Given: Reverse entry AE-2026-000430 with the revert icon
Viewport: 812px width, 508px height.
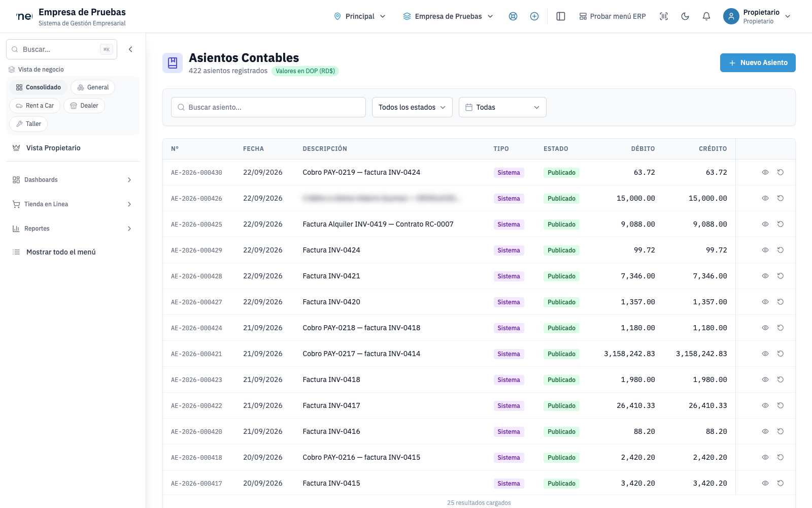Looking at the screenshot, I should pyautogui.click(x=781, y=172).
